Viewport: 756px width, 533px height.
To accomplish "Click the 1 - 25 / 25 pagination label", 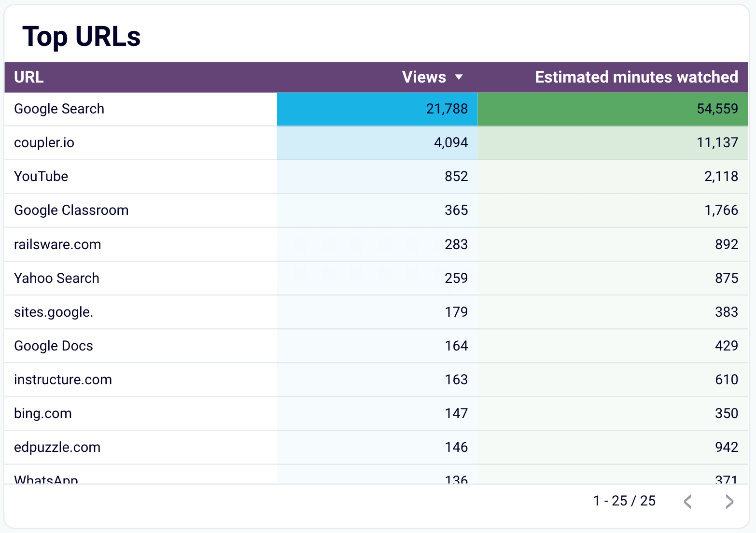I will click(624, 501).
